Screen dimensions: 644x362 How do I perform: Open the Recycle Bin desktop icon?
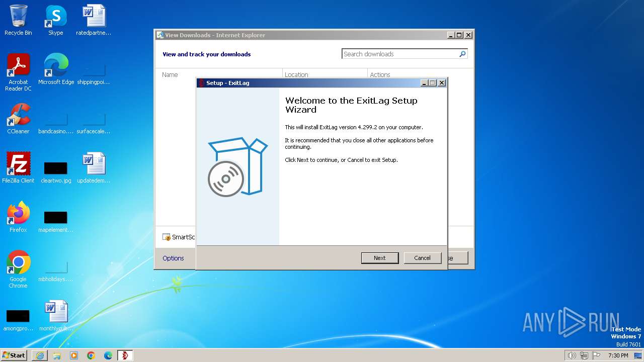(x=18, y=20)
